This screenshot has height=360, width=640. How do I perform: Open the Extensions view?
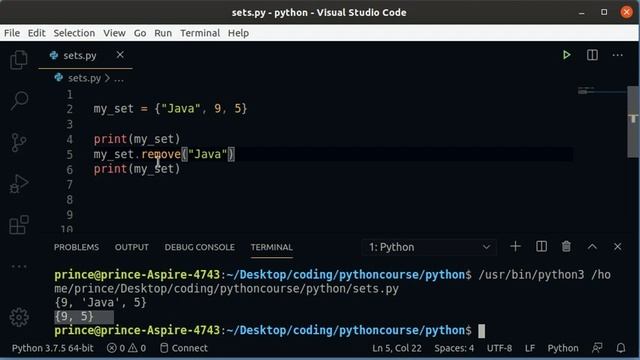tap(19, 224)
